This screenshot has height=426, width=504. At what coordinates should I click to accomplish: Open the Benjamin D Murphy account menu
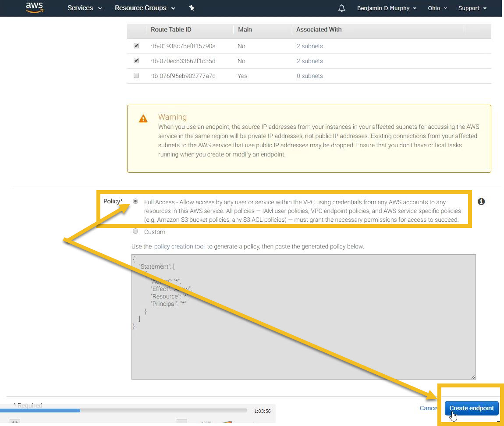(x=387, y=8)
